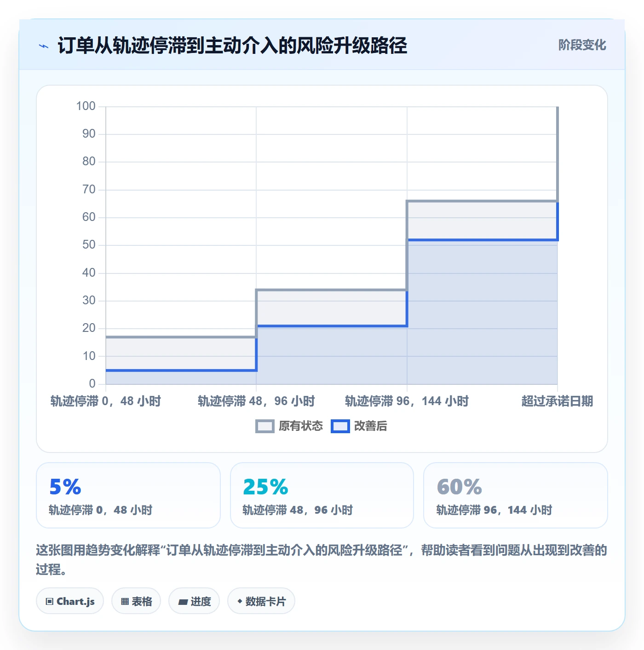Click the 5% value in the first card

pyautogui.click(x=65, y=487)
